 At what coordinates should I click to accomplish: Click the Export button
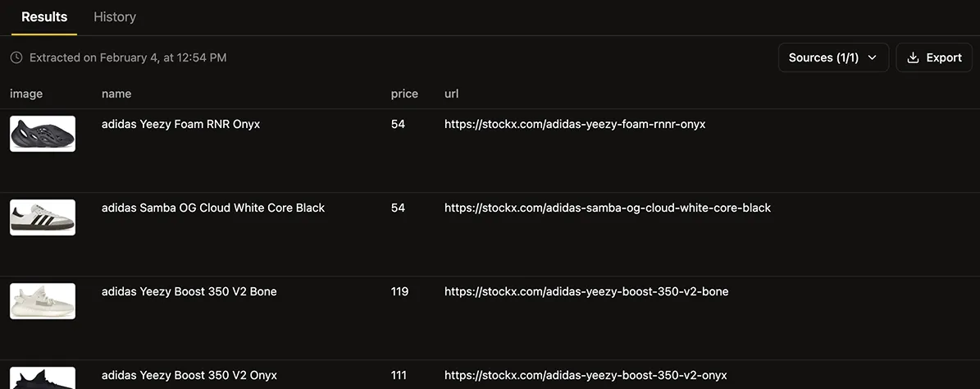tap(934, 57)
